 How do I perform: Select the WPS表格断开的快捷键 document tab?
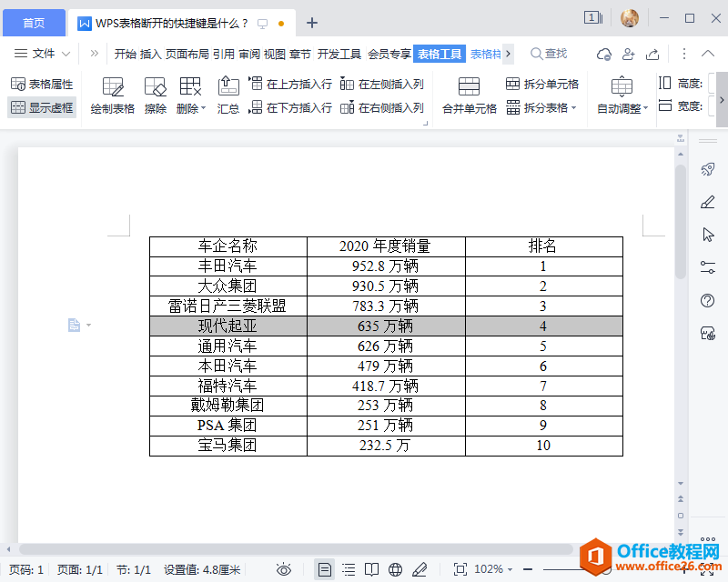point(182,24)
